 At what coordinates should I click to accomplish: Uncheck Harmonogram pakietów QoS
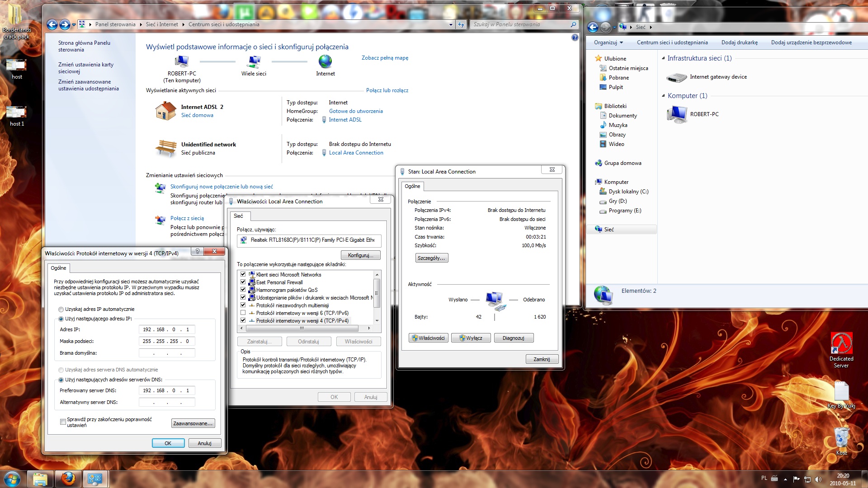pyautogui.click(x=243, y=290)
